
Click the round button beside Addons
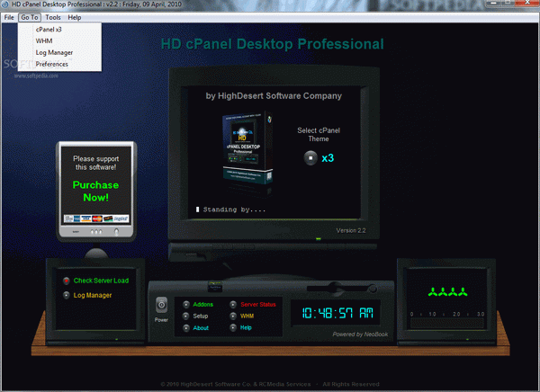tap(186, 304)
